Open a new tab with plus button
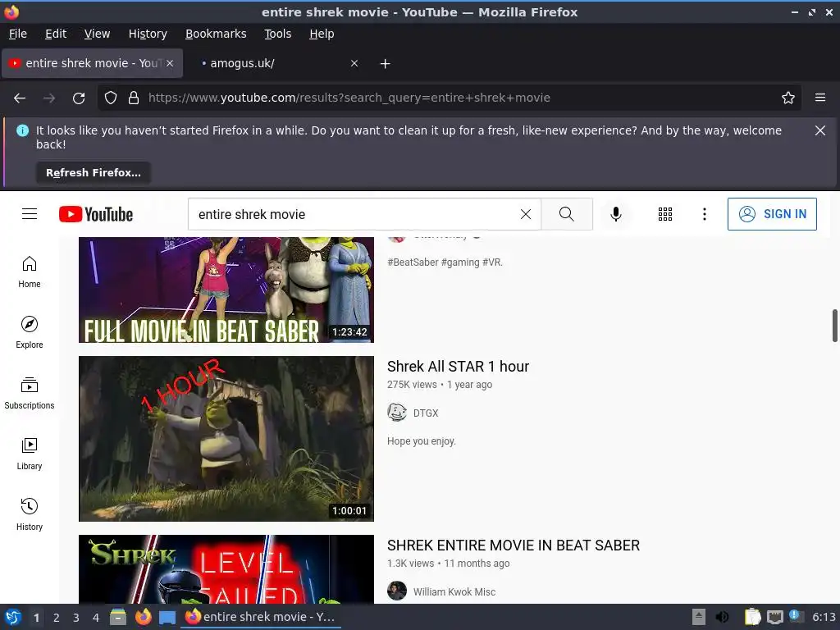Screen dimensions: 840x630 click(x=385, y=64)
